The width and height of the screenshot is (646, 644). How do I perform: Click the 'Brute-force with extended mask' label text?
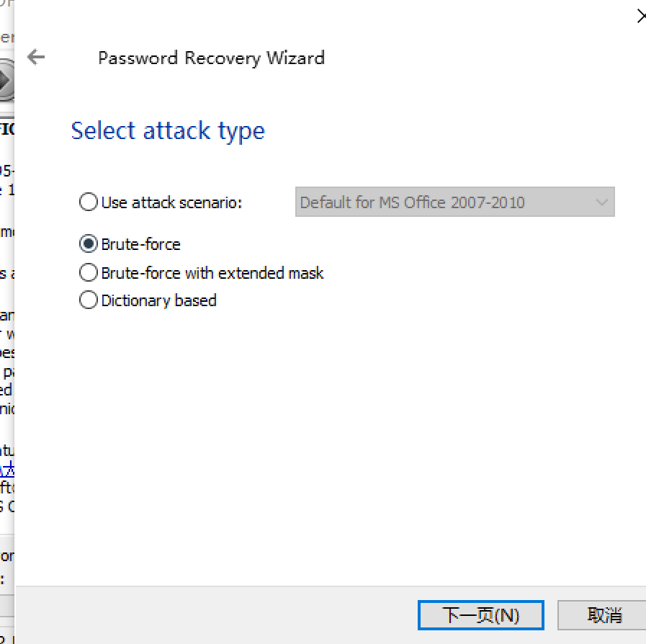(x=212, y=273)
